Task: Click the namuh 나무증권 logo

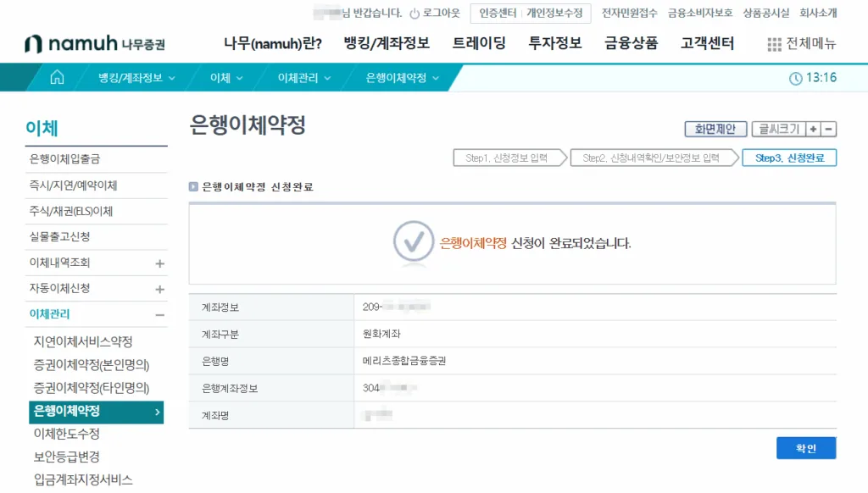Action: [x=95, y=44]
